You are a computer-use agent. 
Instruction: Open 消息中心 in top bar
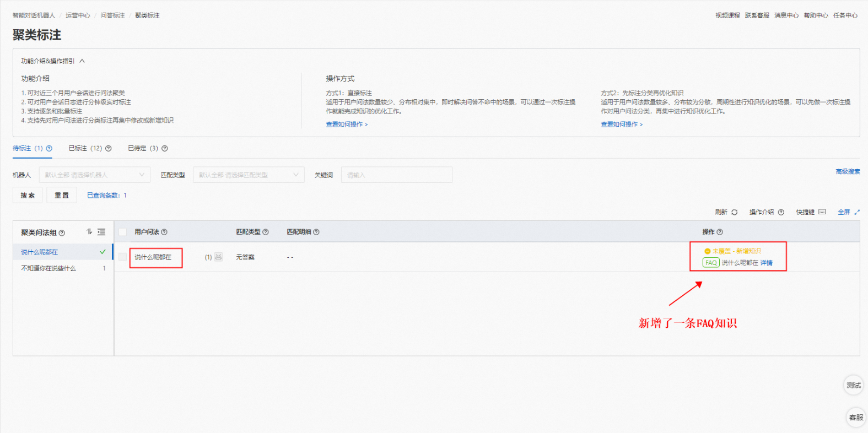(x=786, y=15)
